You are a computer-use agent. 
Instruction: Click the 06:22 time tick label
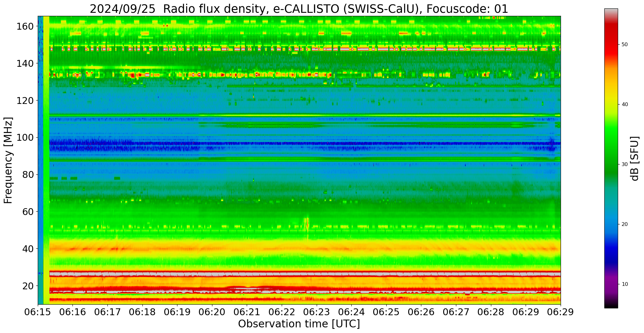(x=282, y=312)
